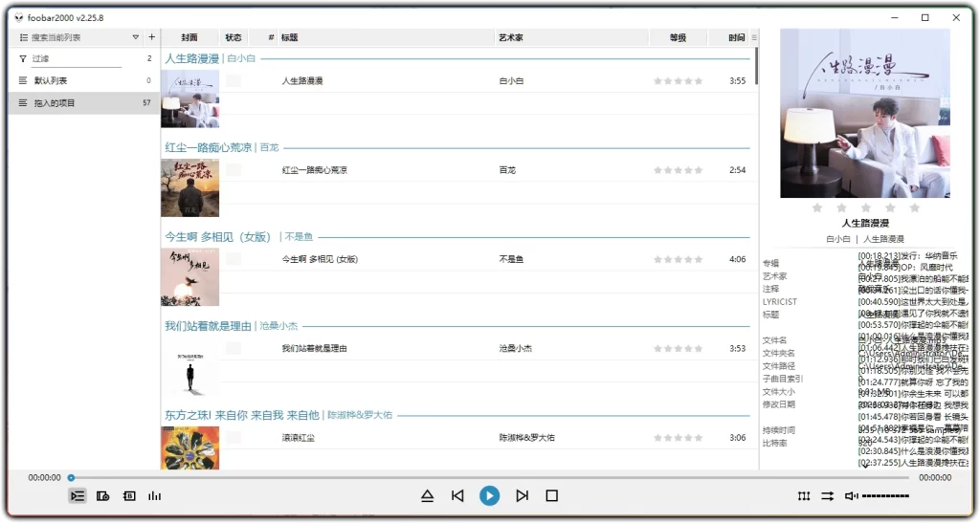This screenshot has height=523, width=980.
Task: Rate the 红尘一路痴心荒凉 track stars
Action: (x=679, y=170)
